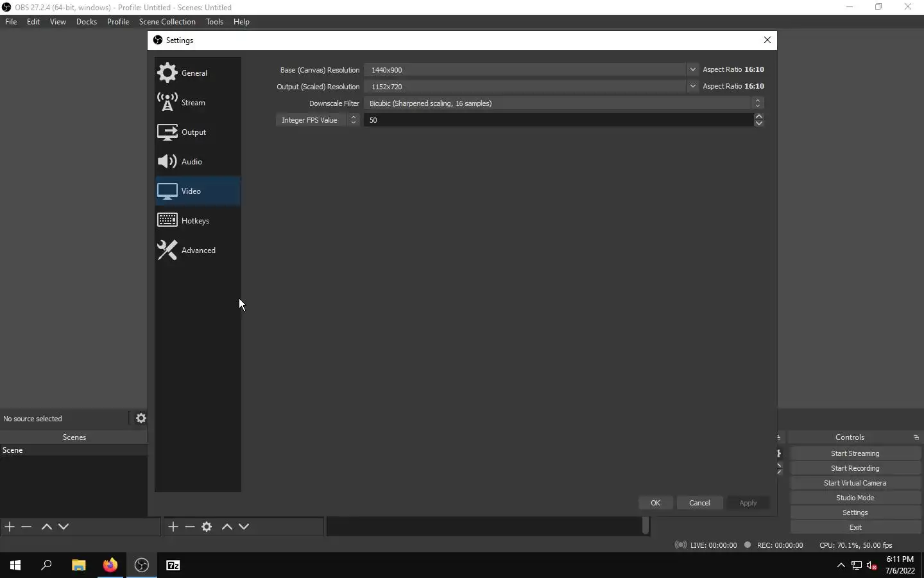This screenshot has width=924, height=578.
Task: Confirm settings with OK button
Action: point(655,503)
